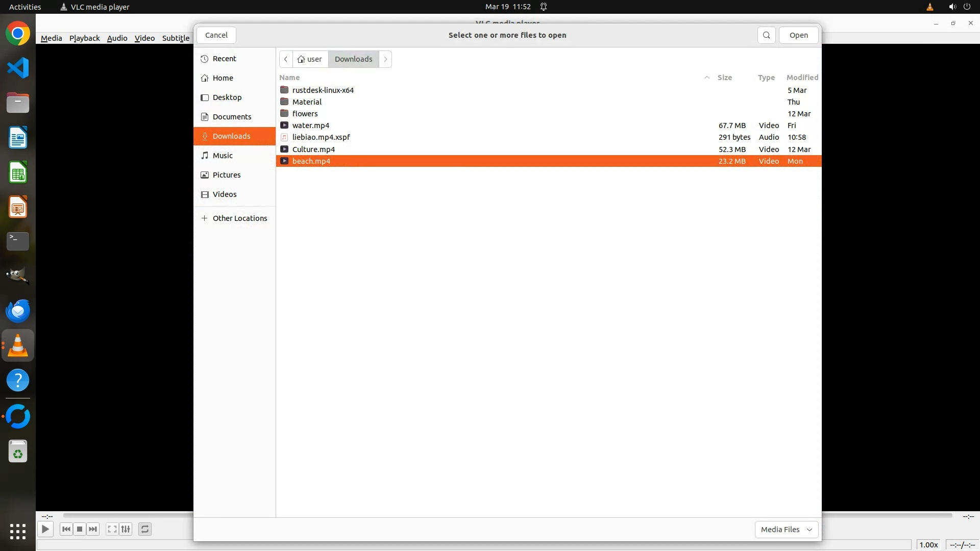Open the Audio menu
The width and height of the screenshot is (980, 551).
117,38
